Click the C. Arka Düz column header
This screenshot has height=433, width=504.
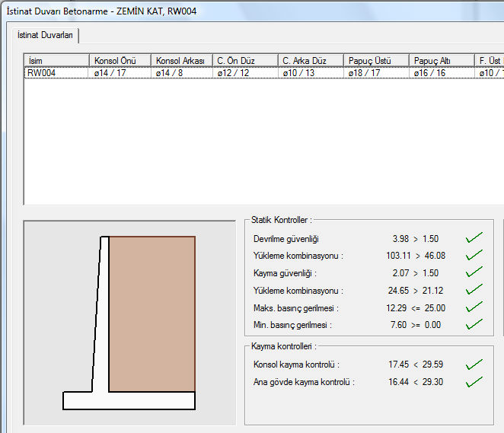pos(311,60)
